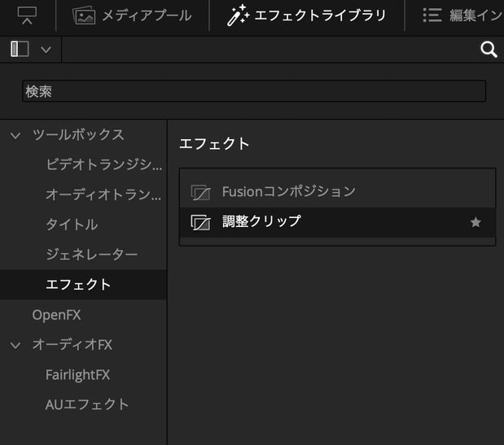Select the オーディオFX category
Viewport: 504px width, 445px height.
pyautogui.click(x=72, y=344)
